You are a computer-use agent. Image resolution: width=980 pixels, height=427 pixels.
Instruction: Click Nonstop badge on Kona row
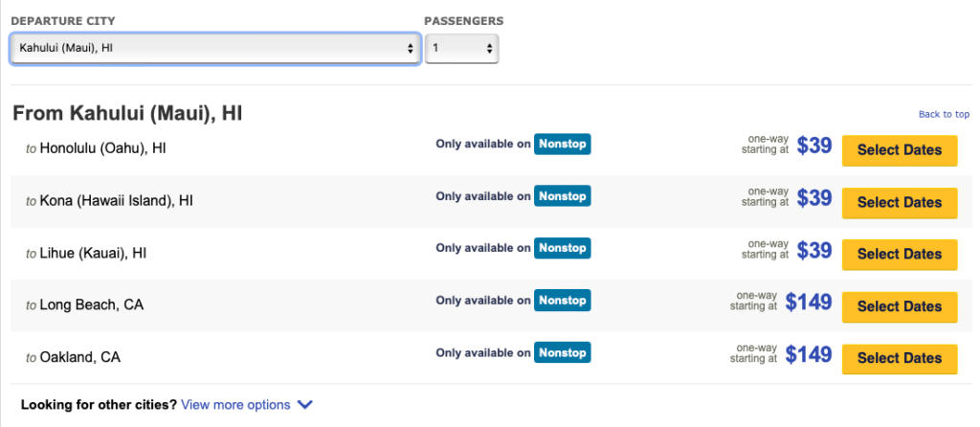click(562, 196)
